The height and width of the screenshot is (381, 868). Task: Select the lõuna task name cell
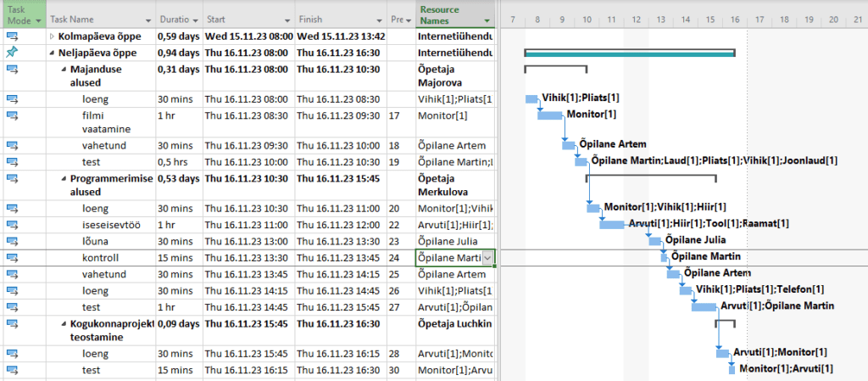pos(102,242)
